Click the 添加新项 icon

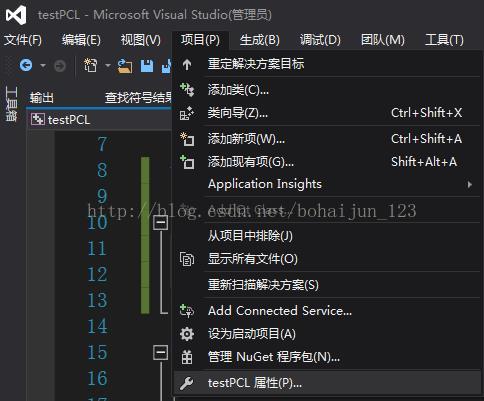pos(187,139)
